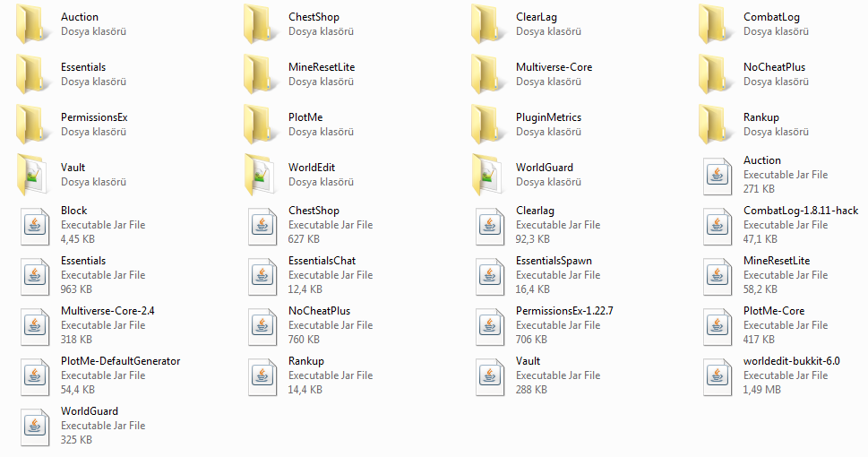Click the '54,4 KB' size text
The height and width of the screenshot is (457, 868).
78,390
